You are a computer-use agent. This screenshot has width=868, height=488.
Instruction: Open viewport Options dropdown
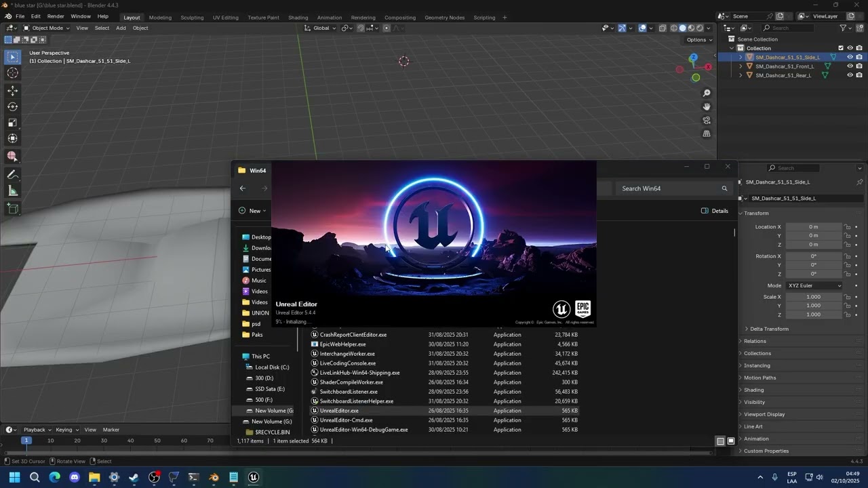(x=698, y=39)
